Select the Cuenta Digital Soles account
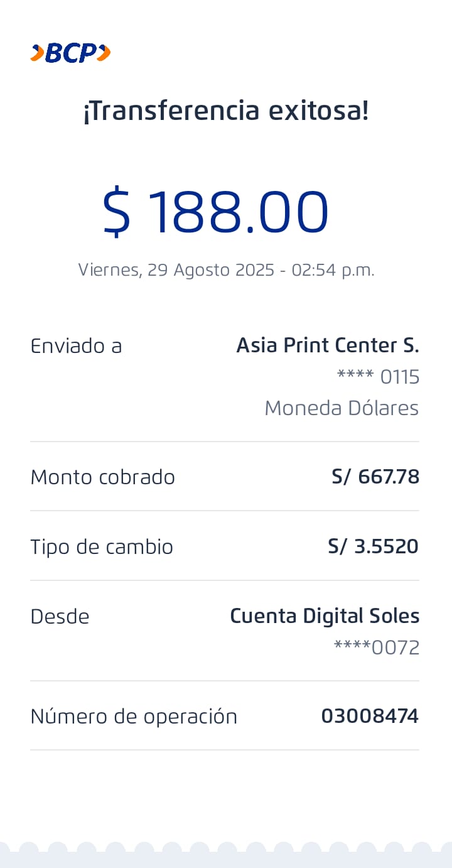The height and width of the screenshot is (868, 452). pos(325,616)
